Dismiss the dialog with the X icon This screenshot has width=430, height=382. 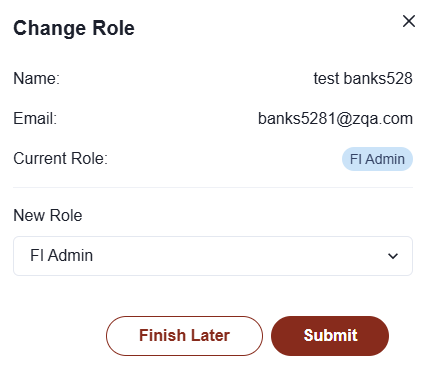coord(409,21)
